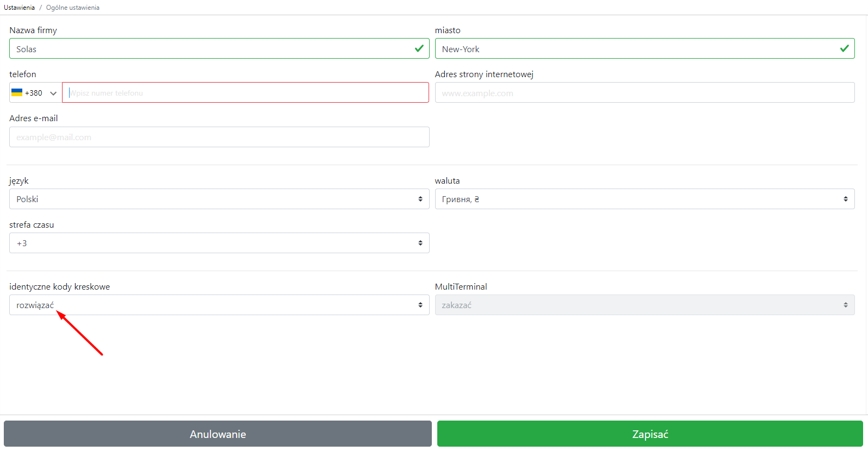Viewport: 868px width, 451px height.
Task: Go to Ustawienia in the breadcrumb
Action: [19, 8]
